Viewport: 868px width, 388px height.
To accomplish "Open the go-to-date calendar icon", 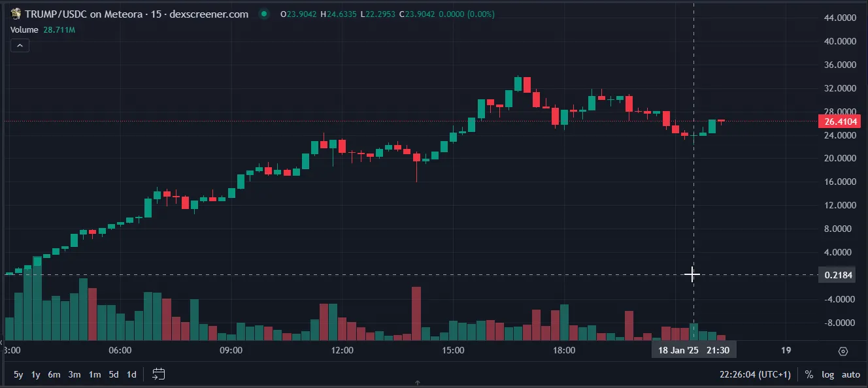I will 158,374.
